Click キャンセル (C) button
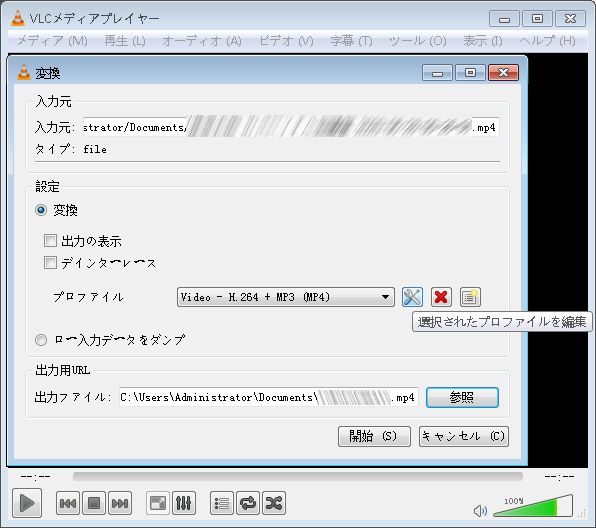The height and width of the screenshot is (528, 596). (x=464, y=436)
